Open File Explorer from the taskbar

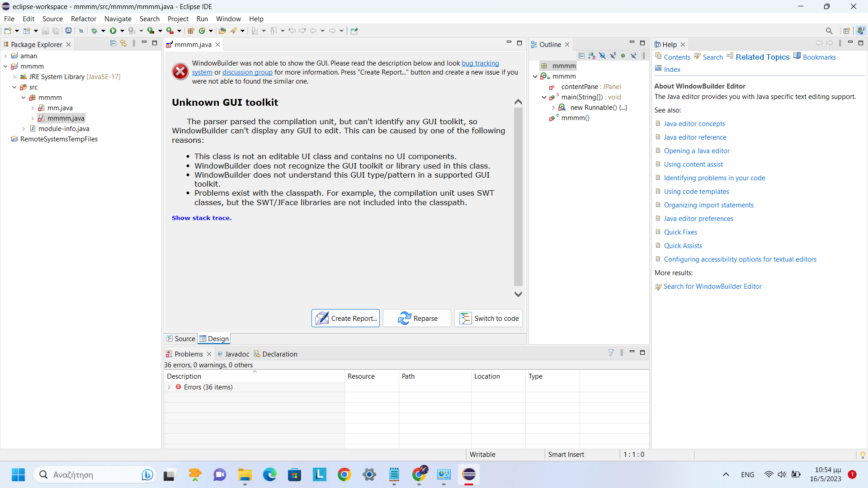coord(245,474)
